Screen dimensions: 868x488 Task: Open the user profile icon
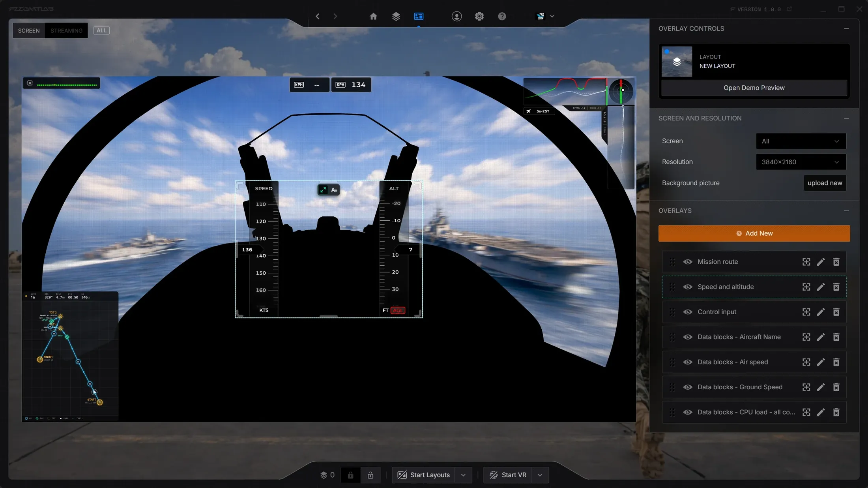pos(456,16)
